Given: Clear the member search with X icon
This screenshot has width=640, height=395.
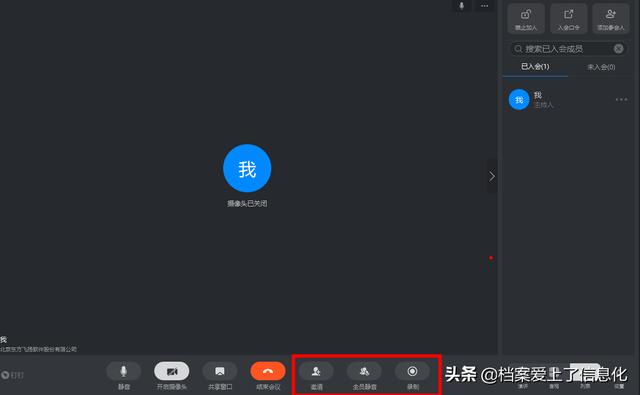Looking at the screenshot, I should click(618, 49).
